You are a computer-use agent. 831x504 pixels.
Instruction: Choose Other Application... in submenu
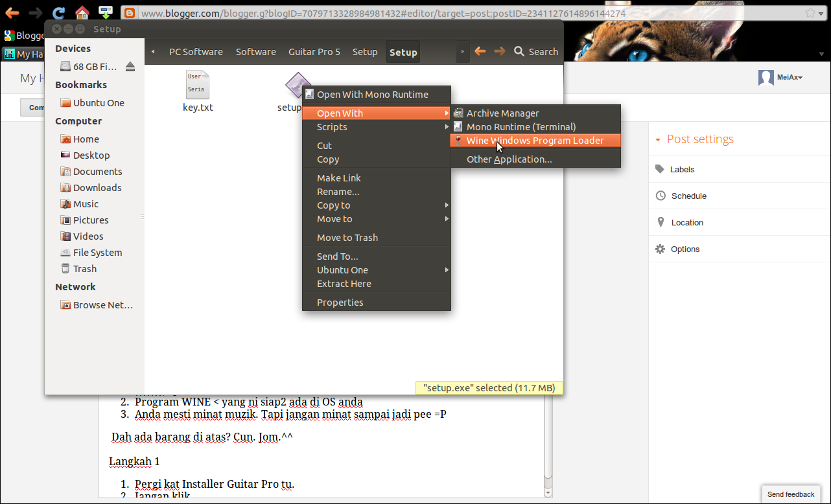[x=535, y=159]
